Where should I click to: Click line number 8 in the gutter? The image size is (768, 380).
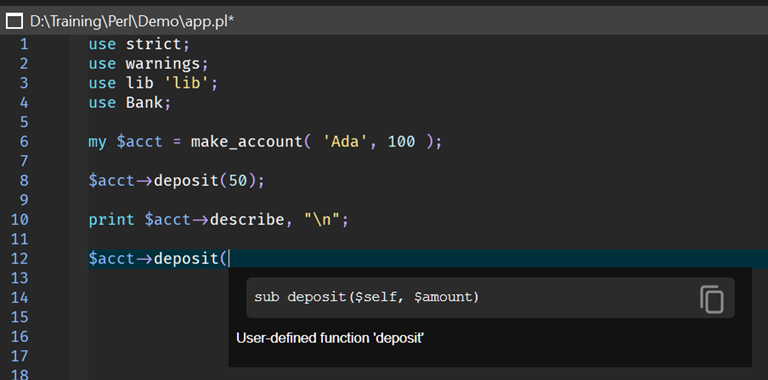click(x=24, y=181)
